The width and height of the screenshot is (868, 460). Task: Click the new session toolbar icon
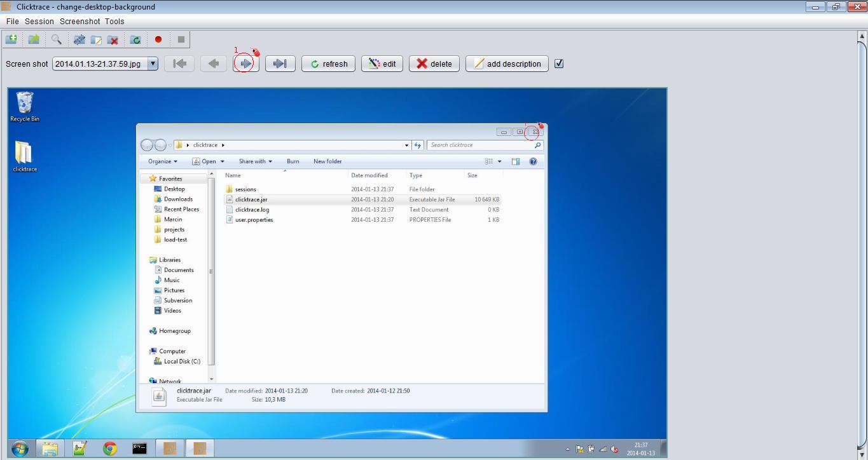point(11,39)
